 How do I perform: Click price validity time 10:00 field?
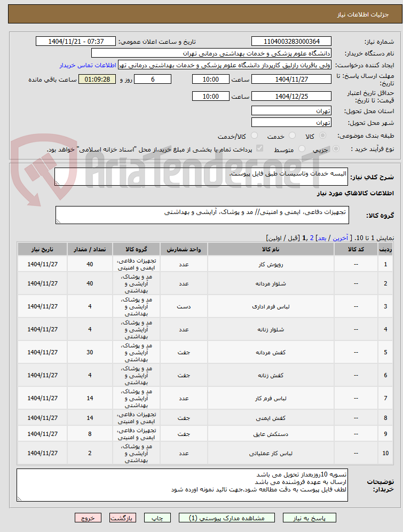[x=210, y=97]
